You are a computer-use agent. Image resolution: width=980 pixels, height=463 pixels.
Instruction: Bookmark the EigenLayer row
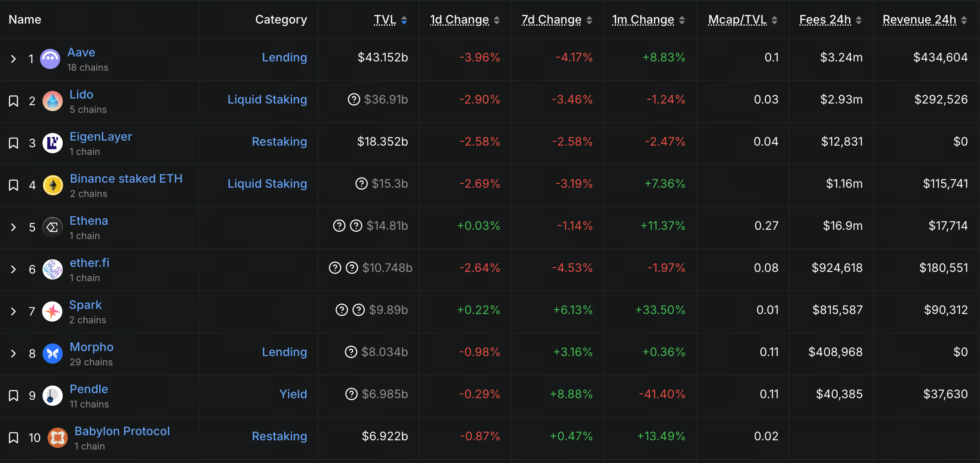13,143
